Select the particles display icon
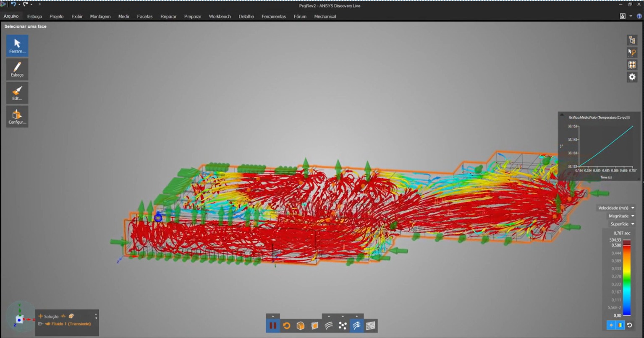 pyautogui.click(x=343, y=325)
